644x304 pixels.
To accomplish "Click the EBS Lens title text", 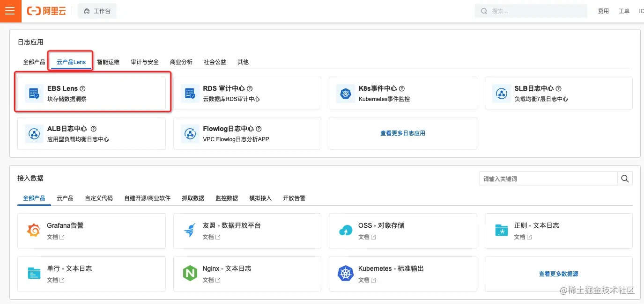I will coord(62,88).
